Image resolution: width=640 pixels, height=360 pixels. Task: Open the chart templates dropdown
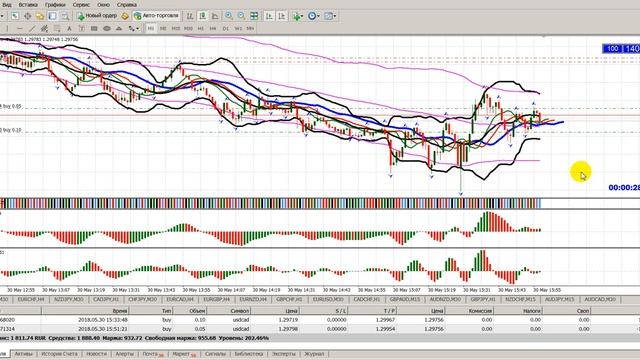point(330,16)
